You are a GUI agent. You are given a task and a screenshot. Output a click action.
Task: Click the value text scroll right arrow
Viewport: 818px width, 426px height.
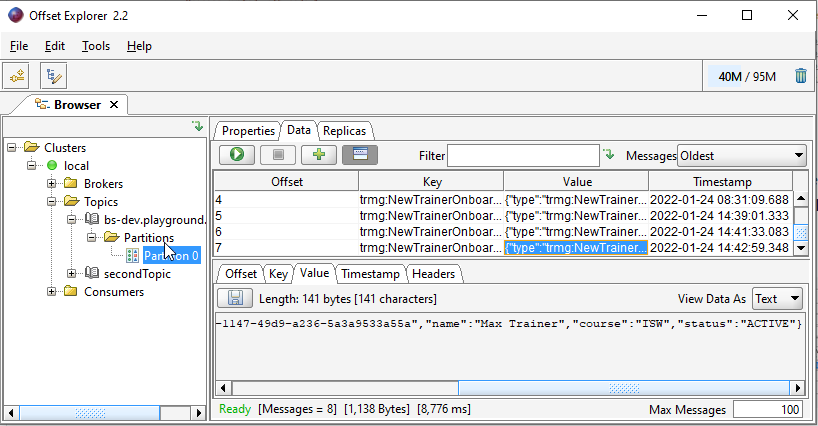coord(797,388)
